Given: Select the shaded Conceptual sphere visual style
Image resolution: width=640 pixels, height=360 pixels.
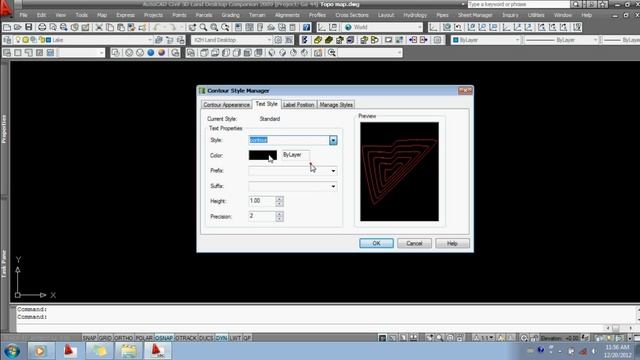Looking at the screenshot, I should [162, 53].
